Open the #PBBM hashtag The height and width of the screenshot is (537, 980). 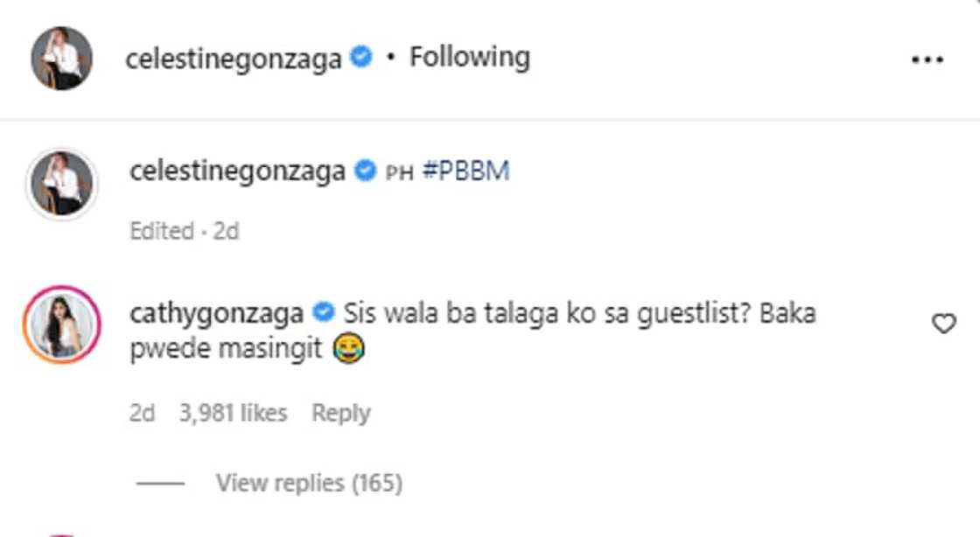click(x=465, y=171)
